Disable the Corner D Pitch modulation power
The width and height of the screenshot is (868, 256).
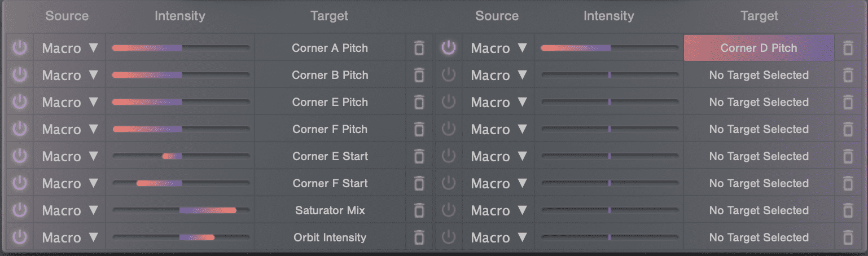[x=449, y=48]
